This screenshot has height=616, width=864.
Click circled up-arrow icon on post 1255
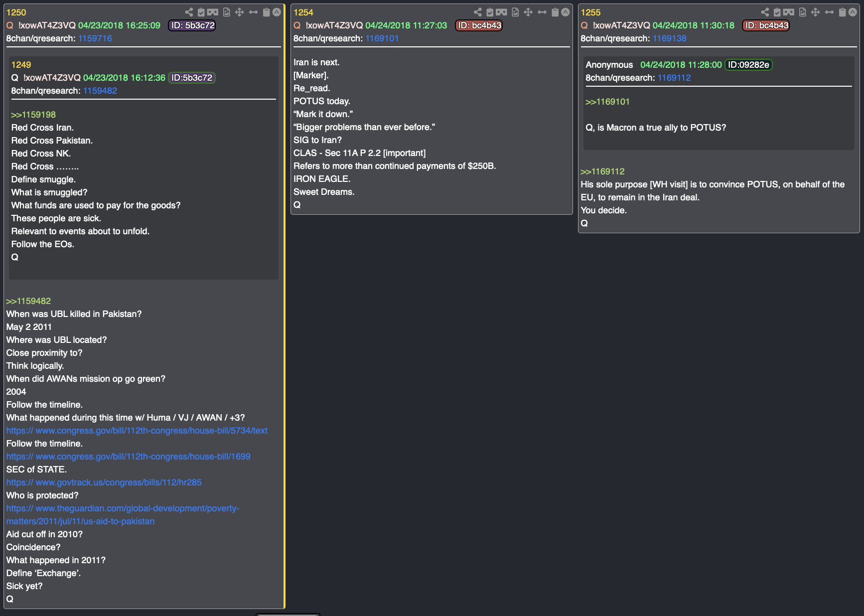(x=853, y=12)
